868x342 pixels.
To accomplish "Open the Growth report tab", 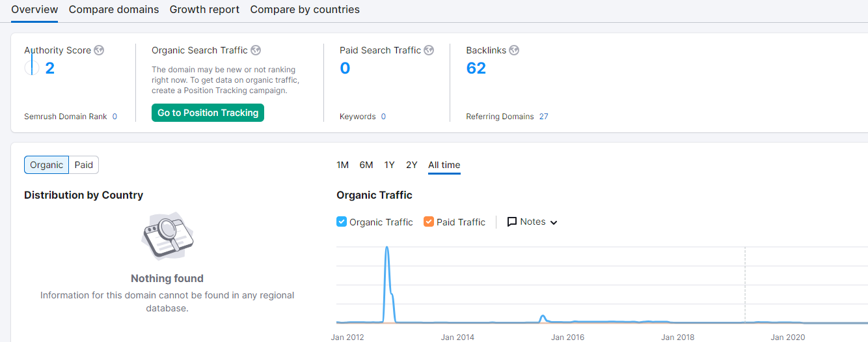I will [204, 10].
